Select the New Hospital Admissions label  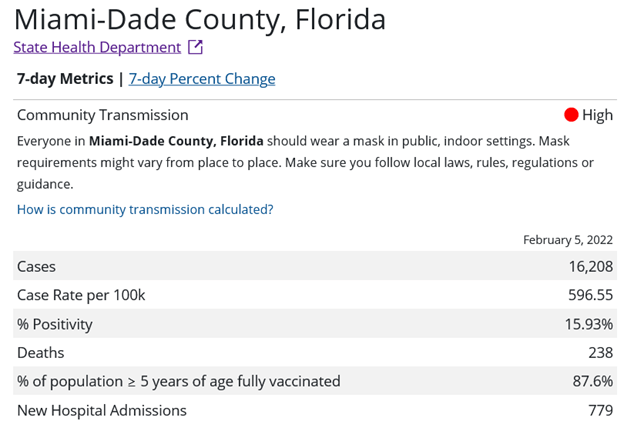[x=102, y=410]
